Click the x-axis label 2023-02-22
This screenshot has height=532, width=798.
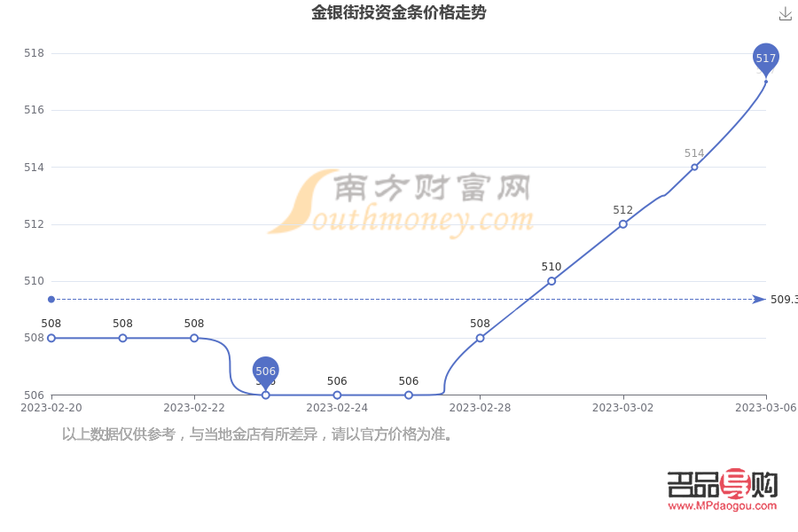pos(194,408)
